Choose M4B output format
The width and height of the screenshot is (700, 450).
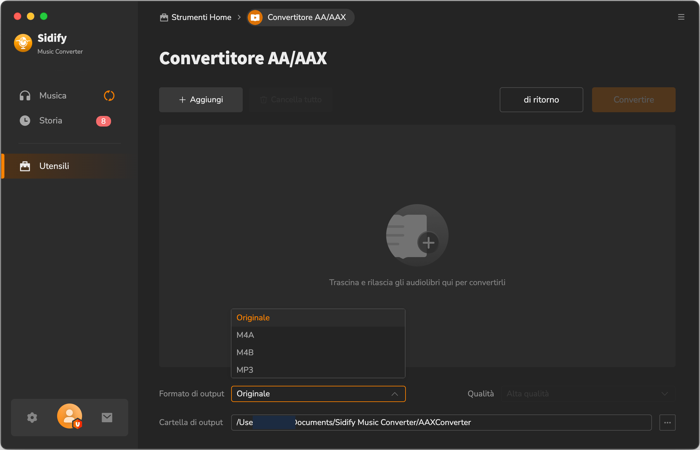(x=318, y=353)
